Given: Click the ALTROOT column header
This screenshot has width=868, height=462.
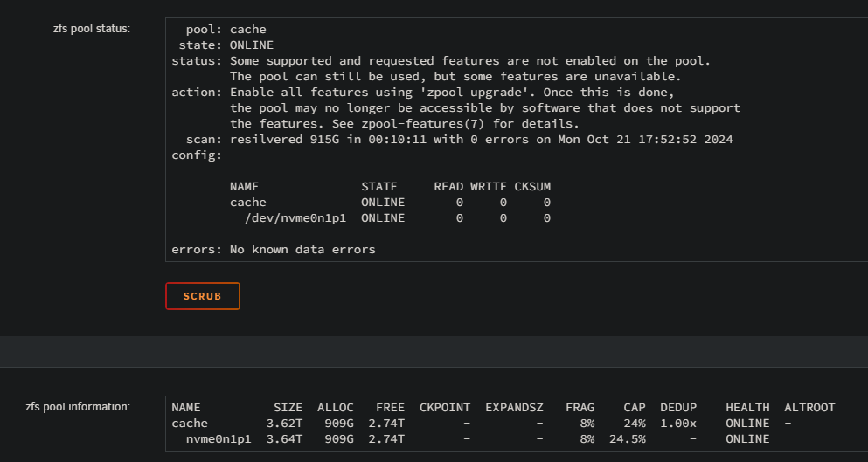Looking at the screenshot, I should pyautogui.click(x=809, y=408).
